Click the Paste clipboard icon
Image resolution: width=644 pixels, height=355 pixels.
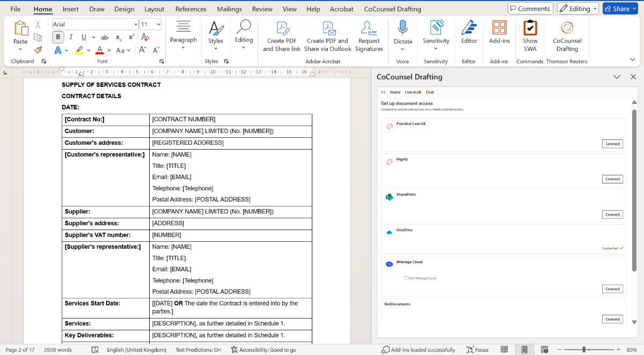coord(20,28)
